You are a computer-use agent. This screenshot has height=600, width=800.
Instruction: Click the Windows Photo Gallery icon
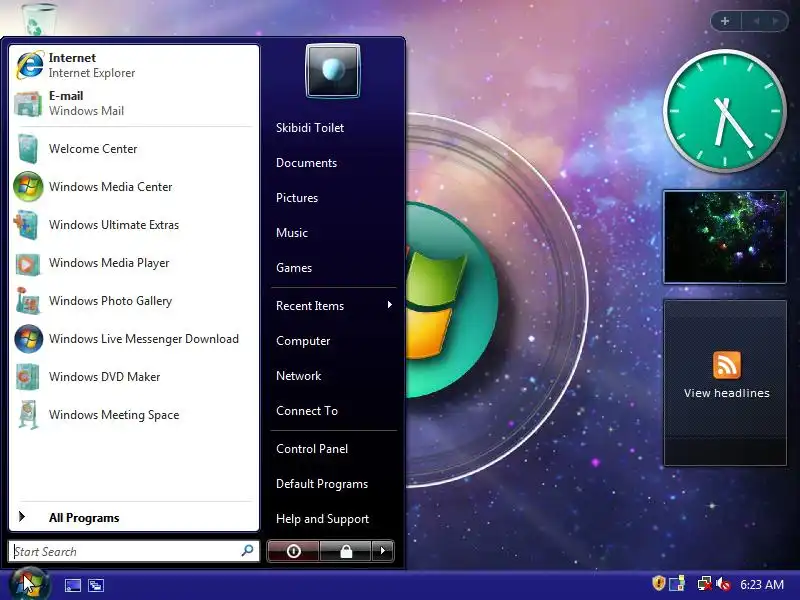click(x=28, y=301)
